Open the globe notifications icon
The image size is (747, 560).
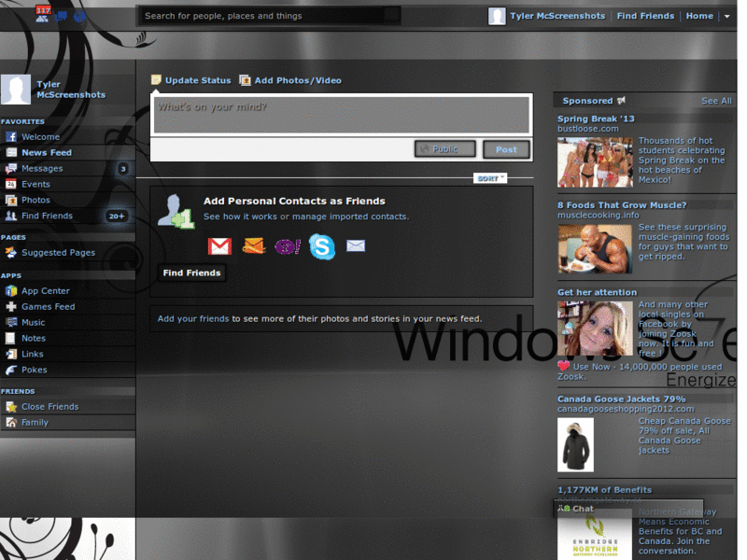point(79,17)
